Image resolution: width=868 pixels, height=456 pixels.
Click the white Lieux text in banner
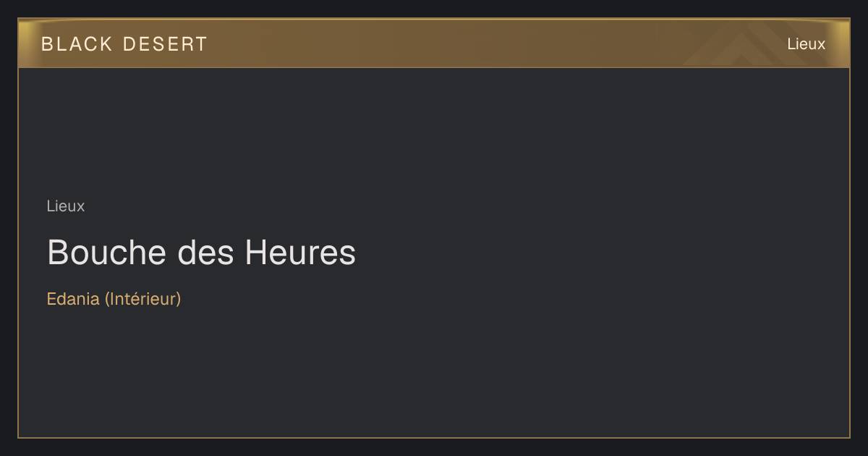[806, 44]
